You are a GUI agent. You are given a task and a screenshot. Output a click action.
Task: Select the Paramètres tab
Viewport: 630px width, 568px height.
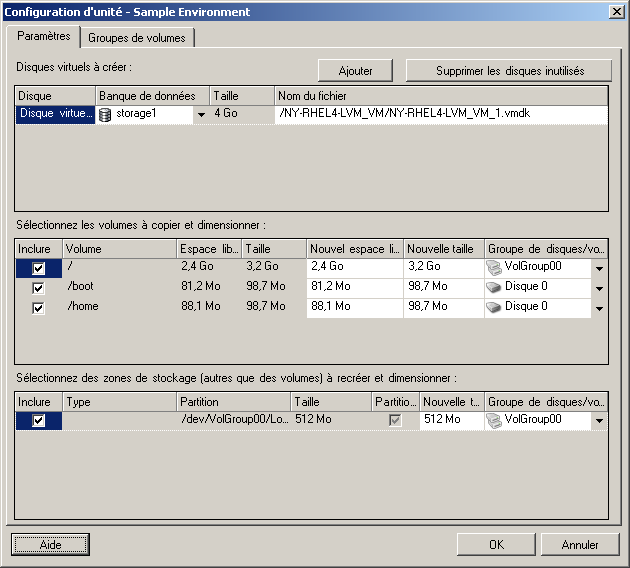coord(44,36)
